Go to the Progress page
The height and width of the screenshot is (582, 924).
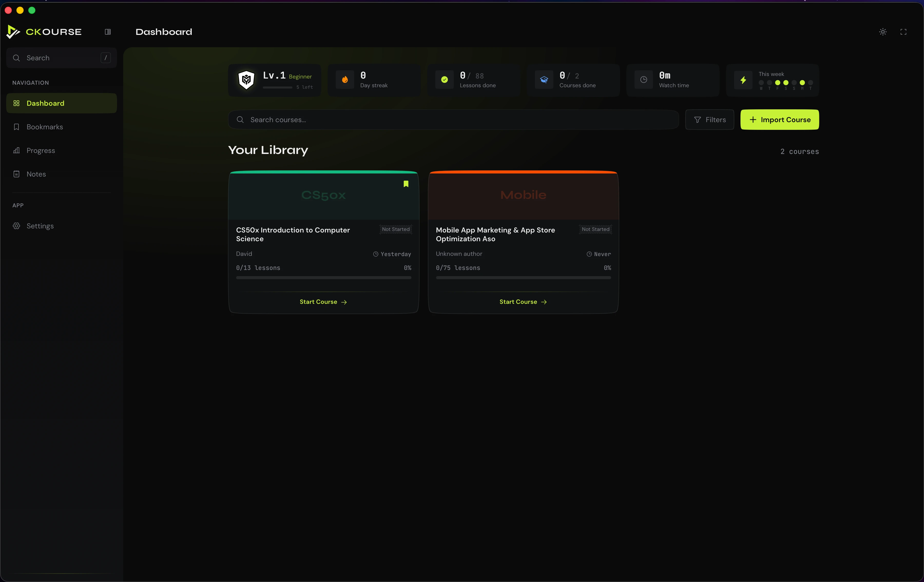(41, 150)
